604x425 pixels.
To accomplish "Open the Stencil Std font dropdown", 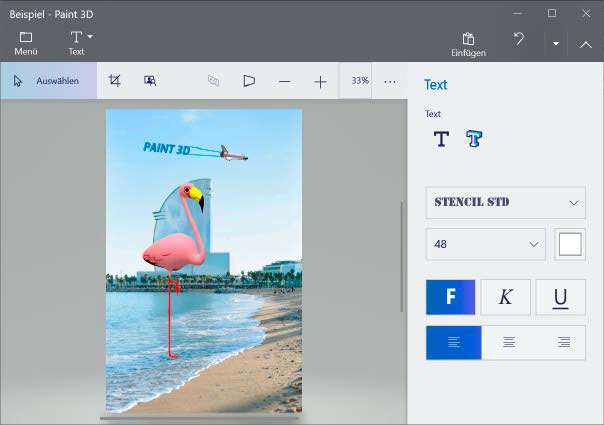I will 505,203.
